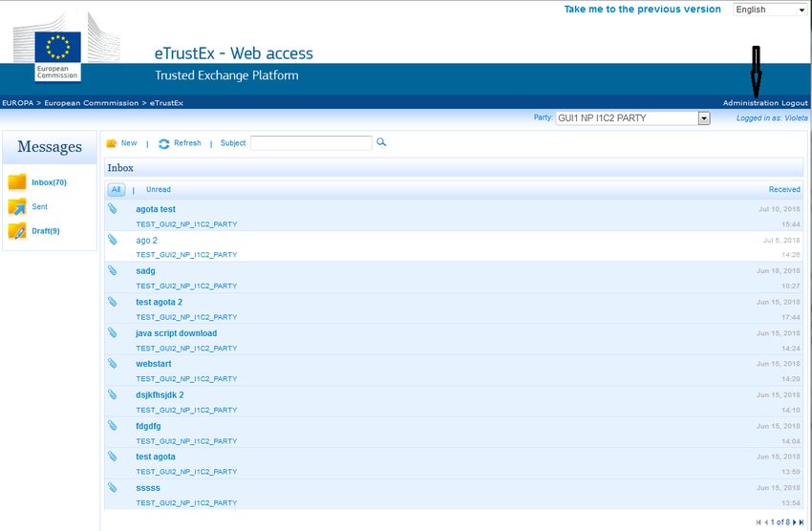Viewport: 812px width, 531px height.
Task: Click attachment paperclip of fdgdfg message
Action: pos(113,425)
